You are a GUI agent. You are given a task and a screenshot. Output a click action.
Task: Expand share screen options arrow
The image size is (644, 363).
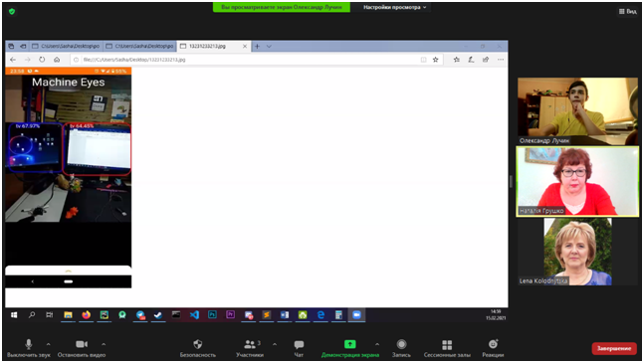click(x=377, y=344)
